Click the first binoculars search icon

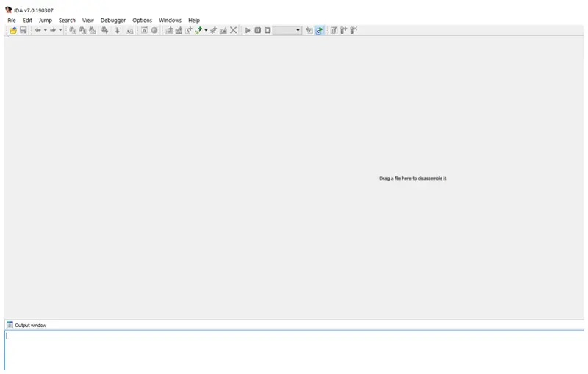tap(73, 30)
